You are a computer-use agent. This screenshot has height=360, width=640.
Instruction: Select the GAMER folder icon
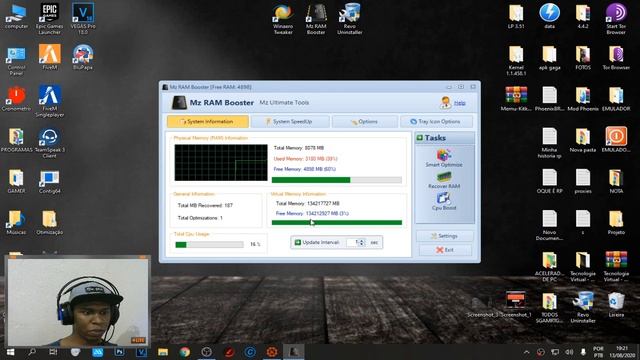tap(16, 182)
